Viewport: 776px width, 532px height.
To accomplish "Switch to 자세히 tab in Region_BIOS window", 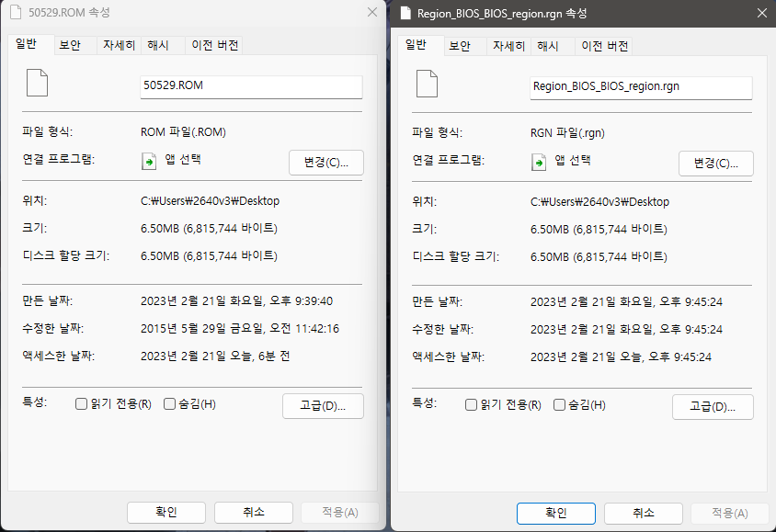I will click(508, 47).
